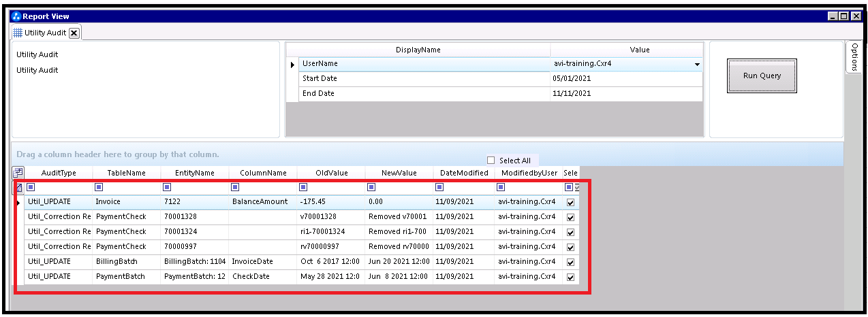Click the Utility Audit tab grid icon

coord(18,33)
